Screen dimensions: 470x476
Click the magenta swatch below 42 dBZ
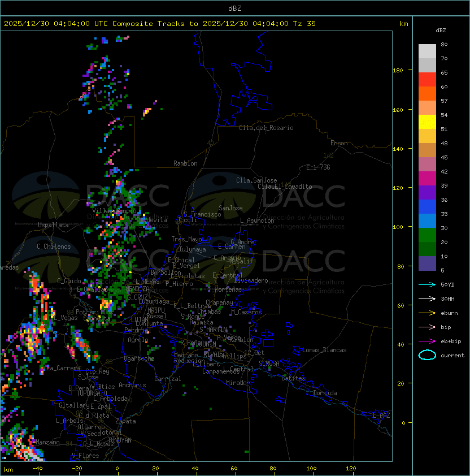tap(427, 179)
